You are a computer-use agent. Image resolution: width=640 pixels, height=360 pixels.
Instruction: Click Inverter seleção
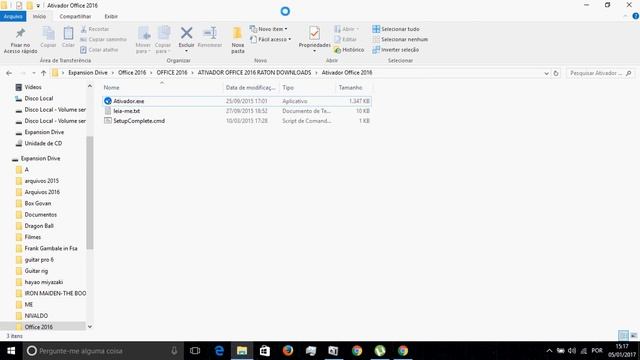coord(396,49)
